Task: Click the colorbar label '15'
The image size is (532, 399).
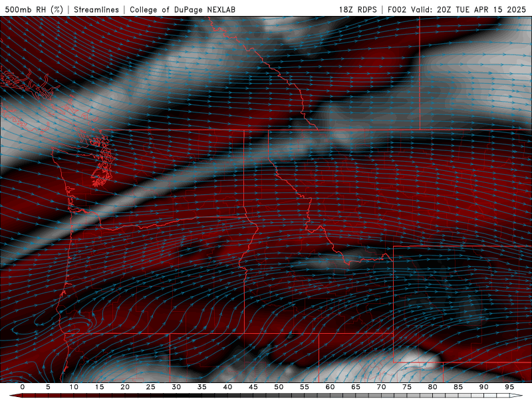Action: tap(99, 387)
